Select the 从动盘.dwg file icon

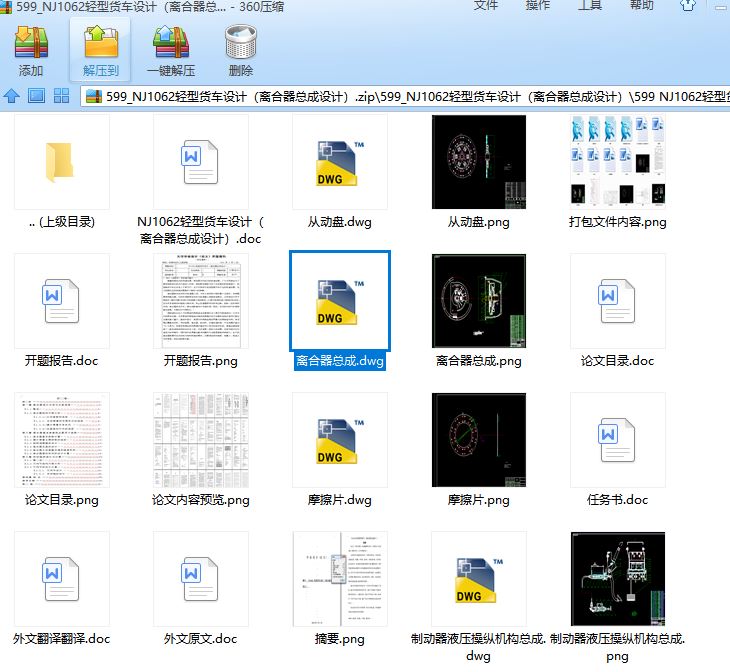(339, 162)
